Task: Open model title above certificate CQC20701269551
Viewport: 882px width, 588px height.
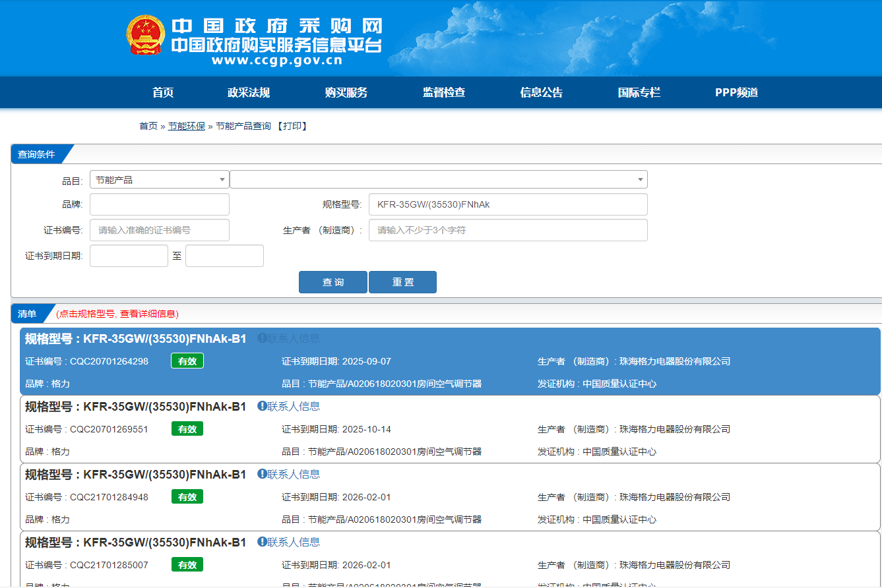Action: tap(136, 407)
